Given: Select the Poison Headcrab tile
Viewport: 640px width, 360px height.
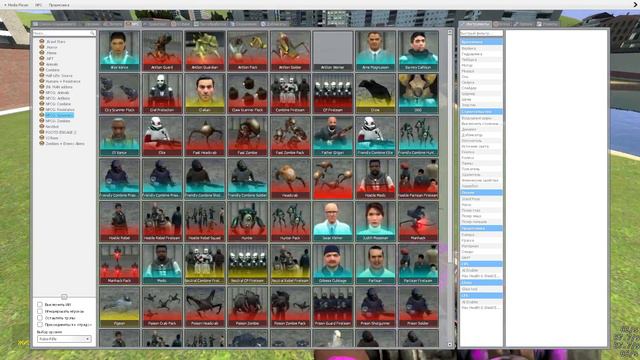Looking at the screenshot, I should tap(204, 307).
